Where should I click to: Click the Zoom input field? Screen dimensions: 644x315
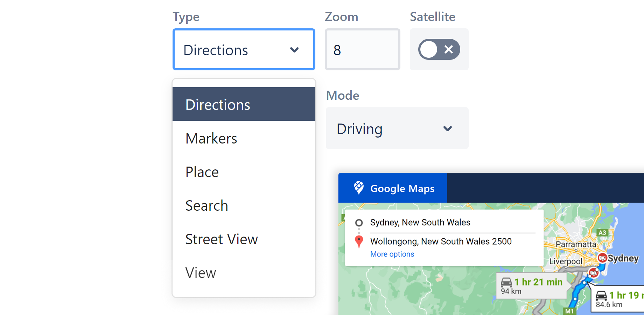click(x=362, y=50)
